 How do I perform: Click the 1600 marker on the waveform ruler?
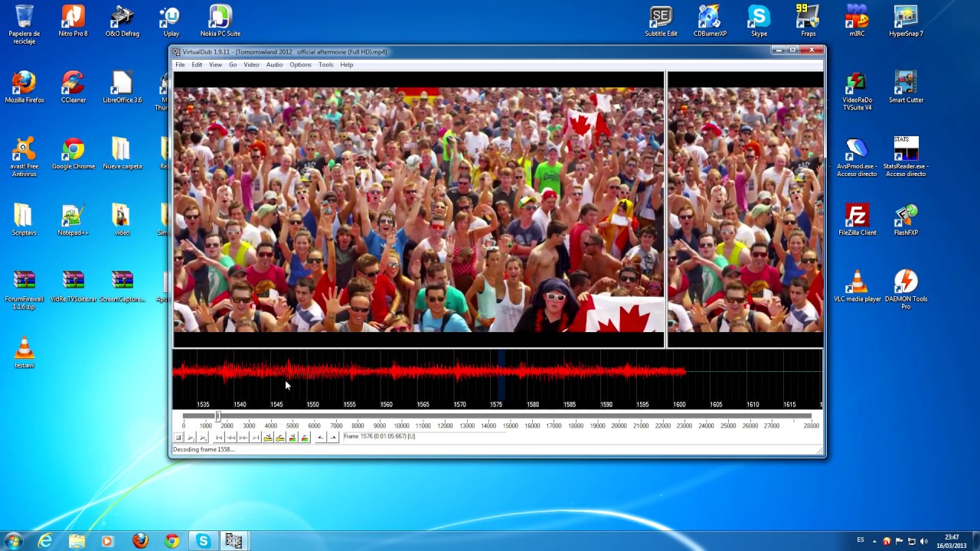pos(679,404)
